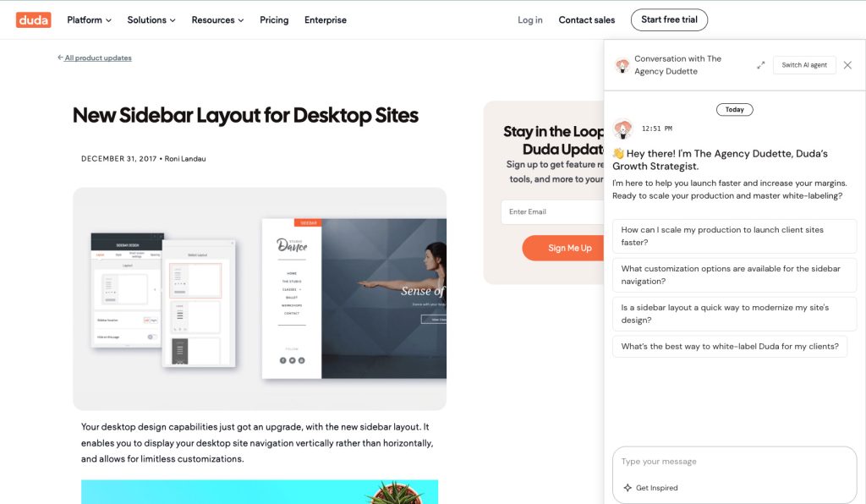Open the Platform dropdown menu
Image resolution: width=866 pixels, height=504 pixels.
click(89, 20)
